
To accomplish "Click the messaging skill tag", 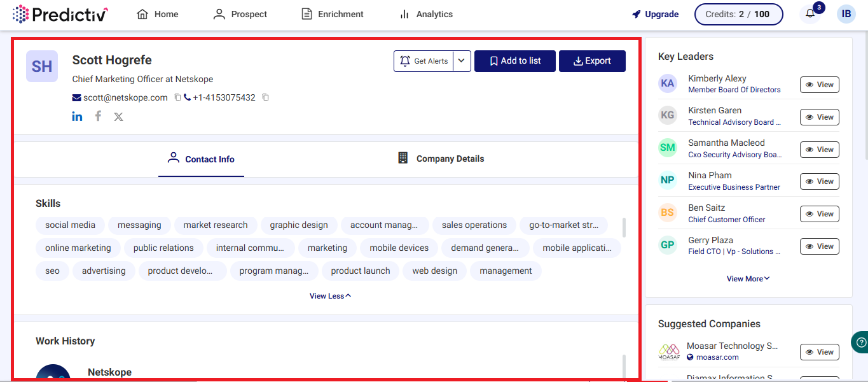I will click(139, 225).
